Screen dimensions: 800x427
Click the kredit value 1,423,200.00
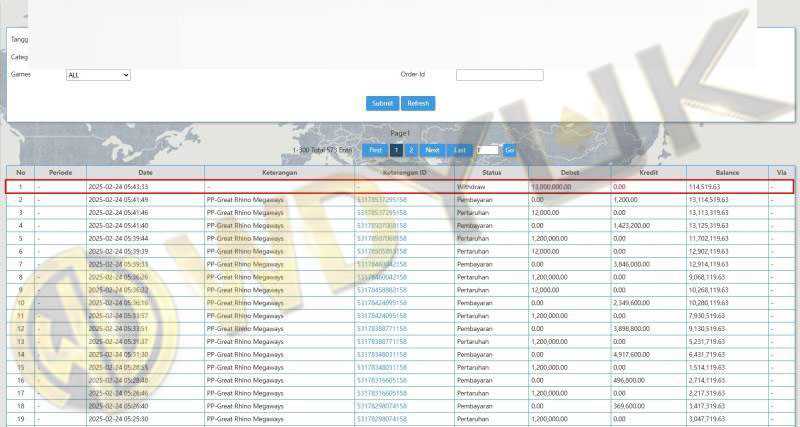pyautogui.click(x=631, y=225)
